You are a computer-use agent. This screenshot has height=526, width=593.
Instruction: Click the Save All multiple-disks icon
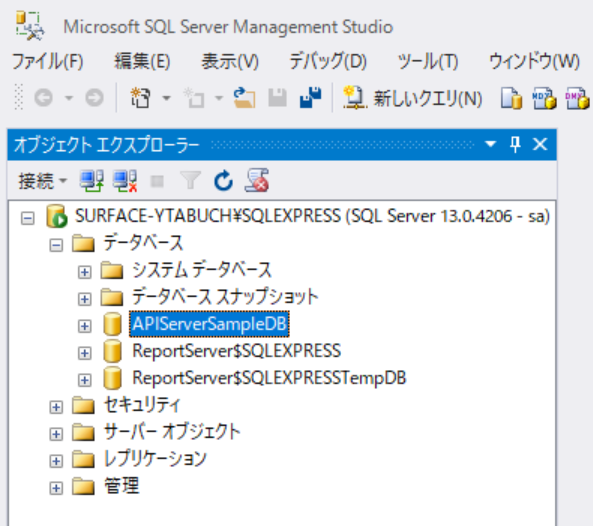[310, 98]
